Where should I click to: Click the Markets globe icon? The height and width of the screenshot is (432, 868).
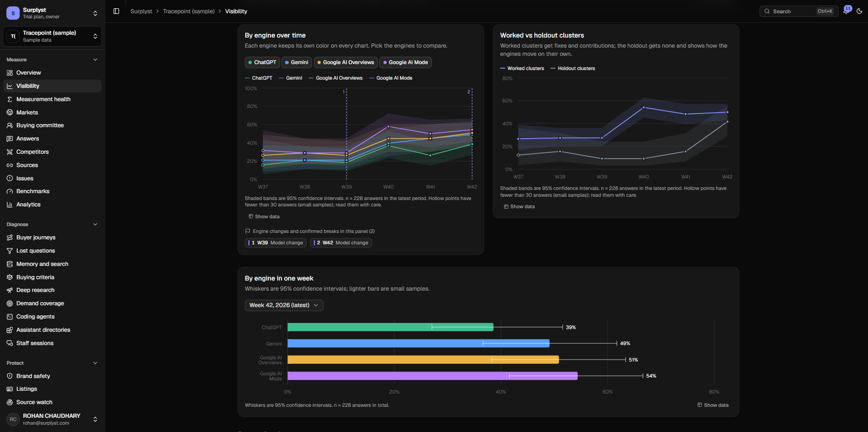tap(10, 113)
